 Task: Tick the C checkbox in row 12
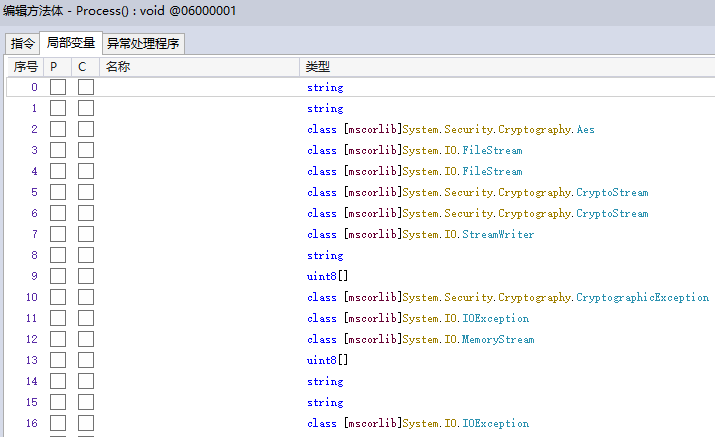point(86,339)
